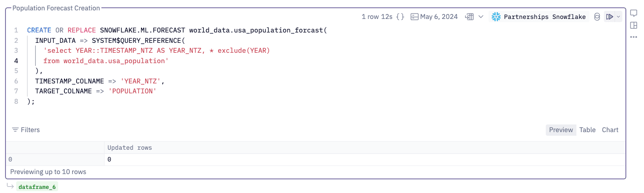644x193 pixels.
Task: Click the curly braces compiled SQL icon
Action: point(400,17)
